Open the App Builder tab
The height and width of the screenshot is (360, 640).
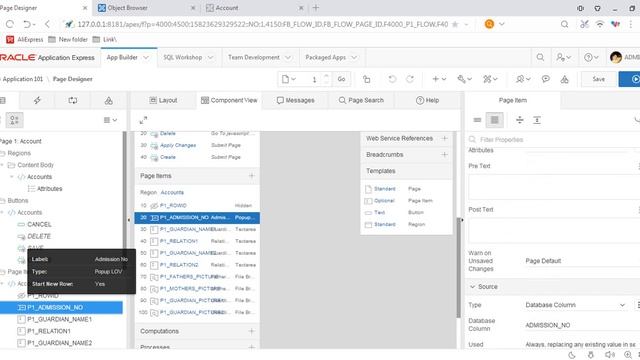coord(128,58)
